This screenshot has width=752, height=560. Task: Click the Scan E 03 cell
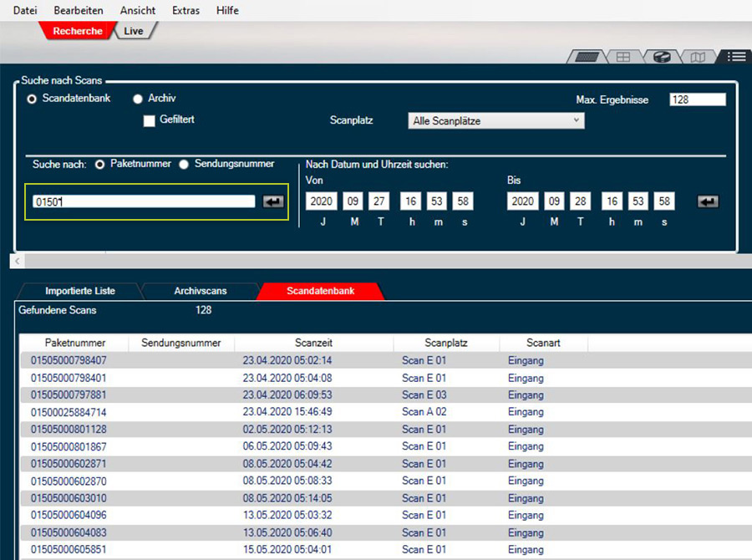[424, 395]
